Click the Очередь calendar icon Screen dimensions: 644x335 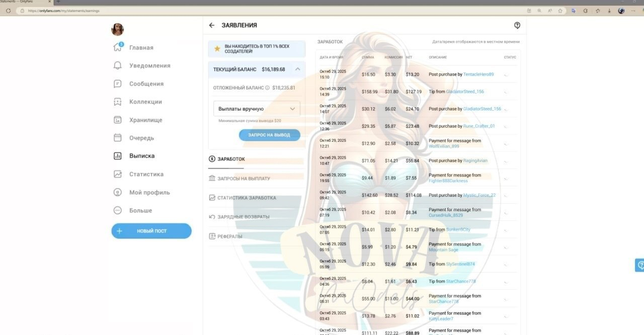118,138
